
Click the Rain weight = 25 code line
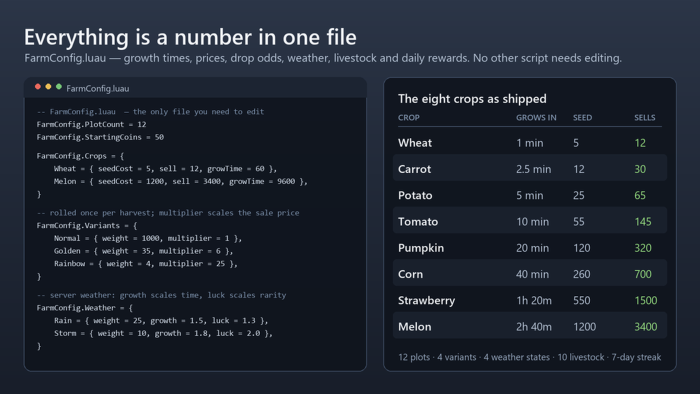[161, 320]
